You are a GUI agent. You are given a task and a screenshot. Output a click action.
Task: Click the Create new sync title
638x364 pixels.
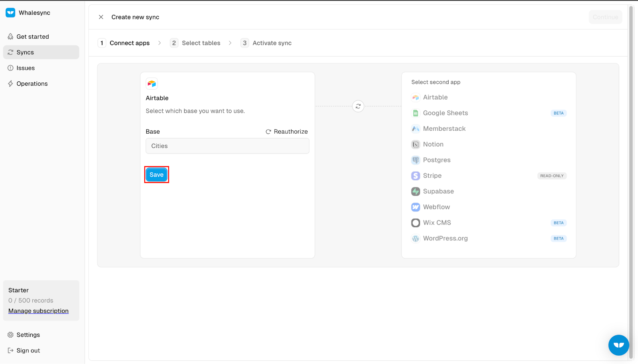135,17
